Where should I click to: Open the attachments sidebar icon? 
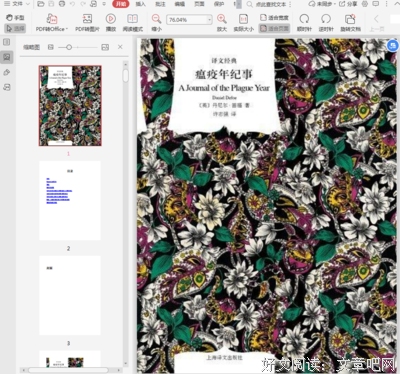[7, 72]
